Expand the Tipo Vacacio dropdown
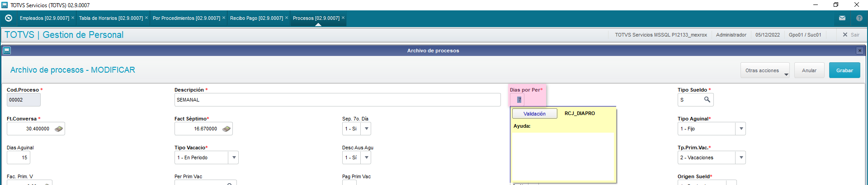The image size is (868, 185). [234, 157]
